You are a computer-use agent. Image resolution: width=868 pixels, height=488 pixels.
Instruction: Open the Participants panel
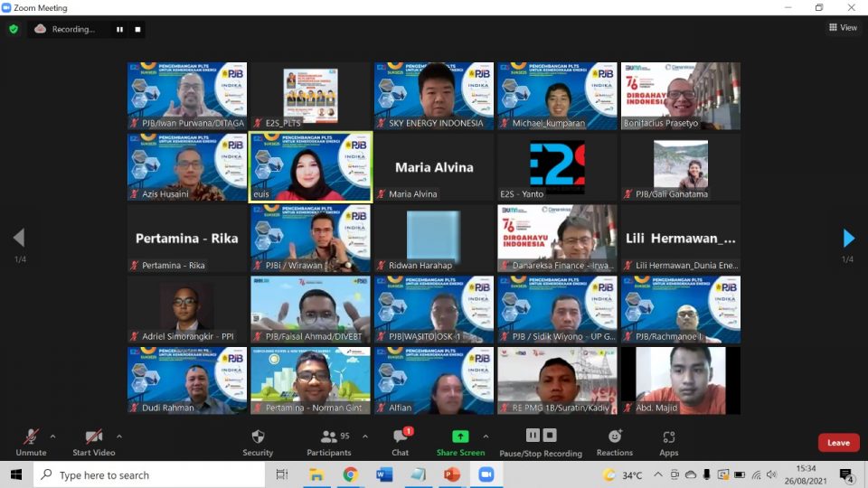329,441
